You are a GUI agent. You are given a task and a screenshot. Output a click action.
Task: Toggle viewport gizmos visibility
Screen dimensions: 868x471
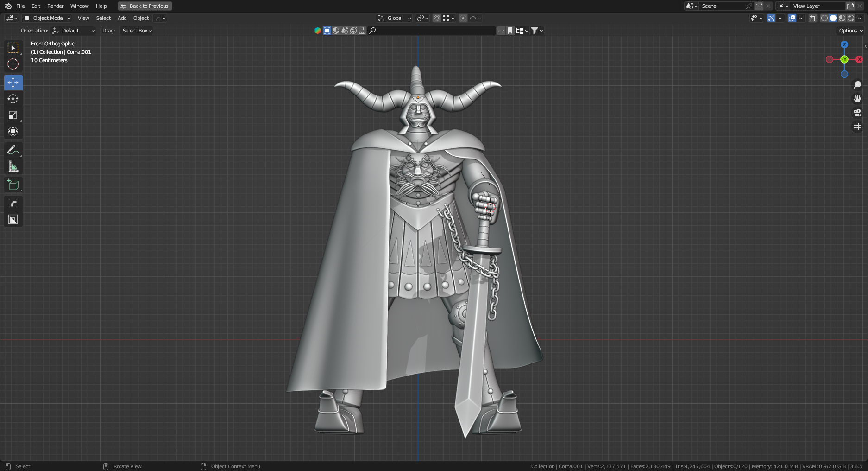pos(771,18)
